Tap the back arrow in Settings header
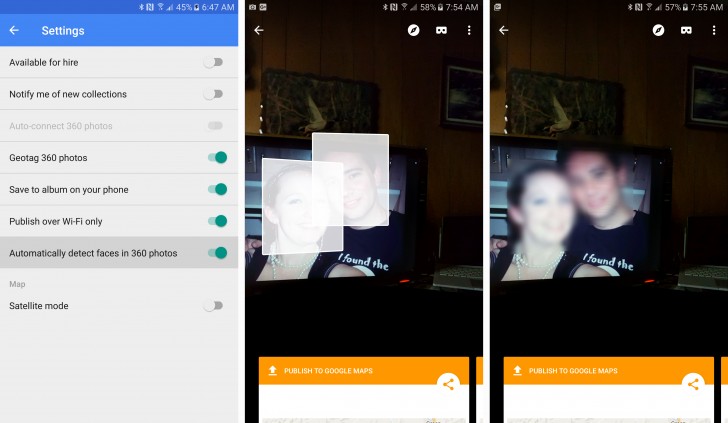The width and height of the screenshot is (728, 423). (x=14, y=31)
